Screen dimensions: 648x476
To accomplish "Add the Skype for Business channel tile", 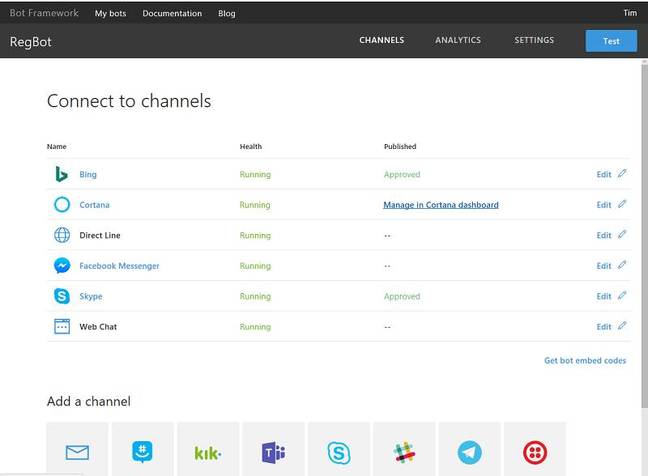I will click(x=339, y=452).
